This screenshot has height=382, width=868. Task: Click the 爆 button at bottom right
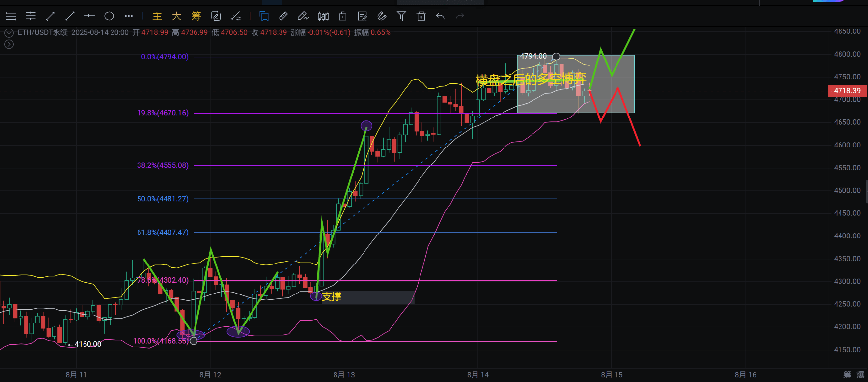[860, 375]
